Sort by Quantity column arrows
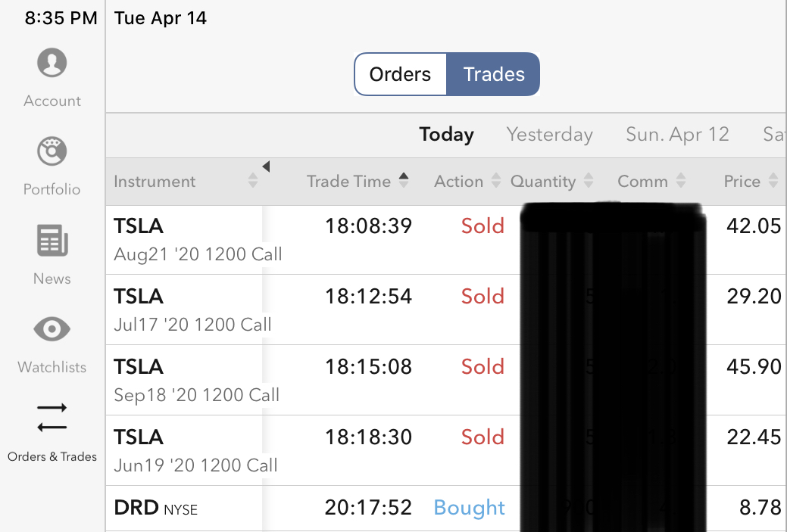787x532 pixels. click(589, 181)
